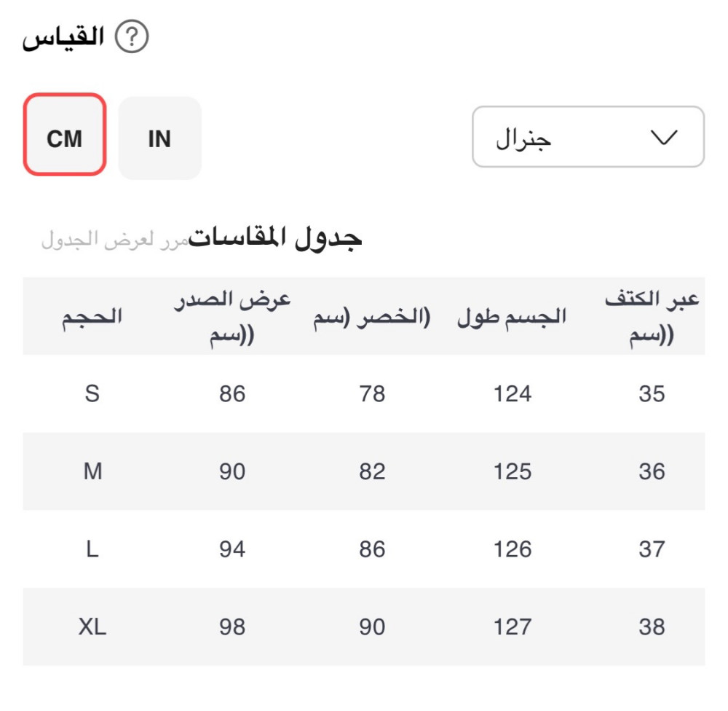Click chest width value 86

click(232, 394)
